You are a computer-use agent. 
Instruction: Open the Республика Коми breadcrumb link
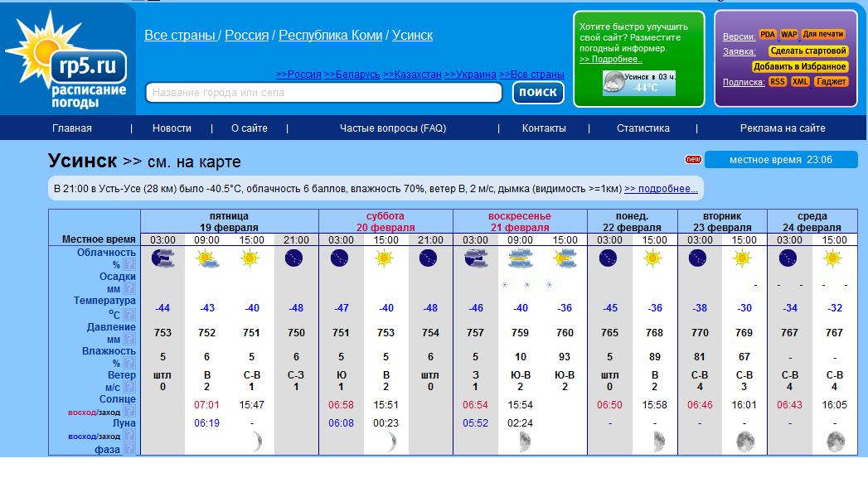click(x=330, y=36)
